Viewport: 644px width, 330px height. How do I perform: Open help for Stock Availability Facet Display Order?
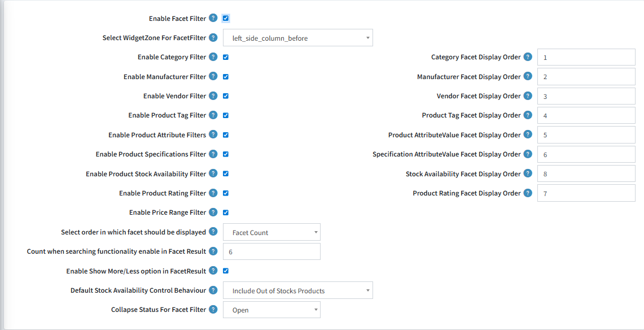[x=528, y=173]
